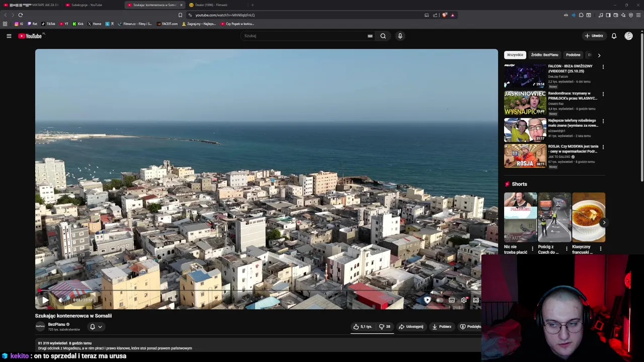
Task: Open the 'Nic nie trzeba płacić' short
Action: [520, 217]
